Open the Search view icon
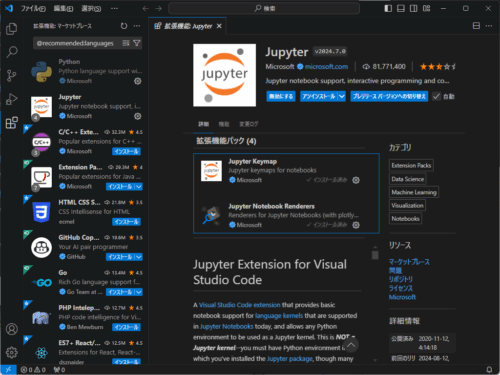 click(12, 52)
